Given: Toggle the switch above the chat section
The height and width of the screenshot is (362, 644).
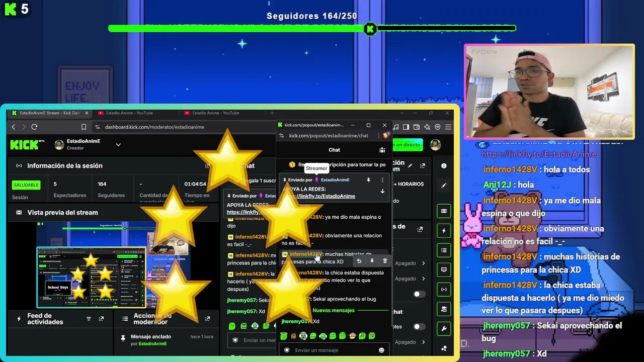Looking at the screenshot, I should pyautogui.click(x=419, y=294).
